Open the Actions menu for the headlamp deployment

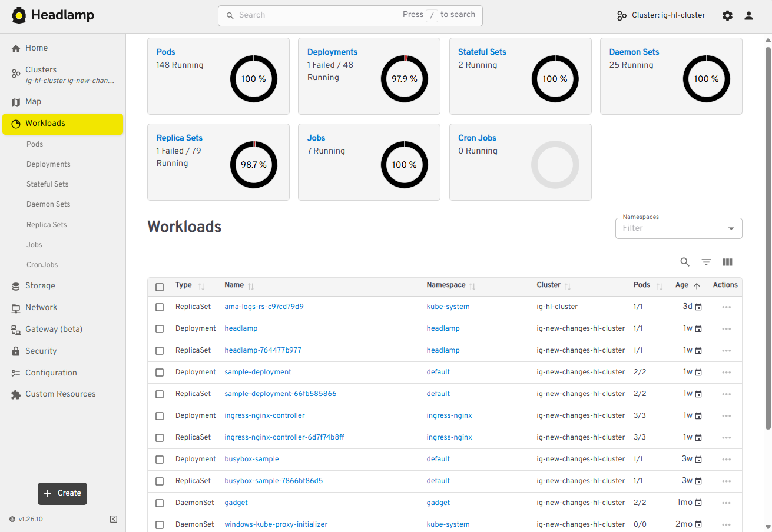726,328
